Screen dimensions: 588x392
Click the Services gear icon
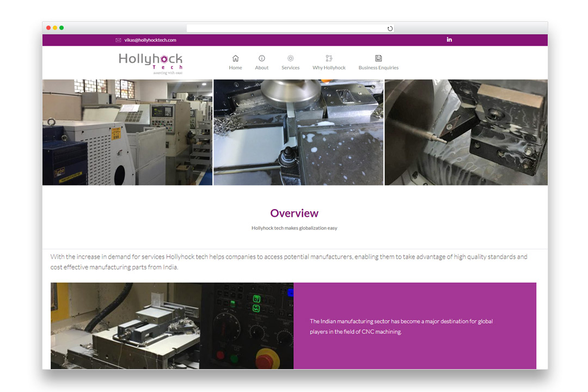coord(291,58)
